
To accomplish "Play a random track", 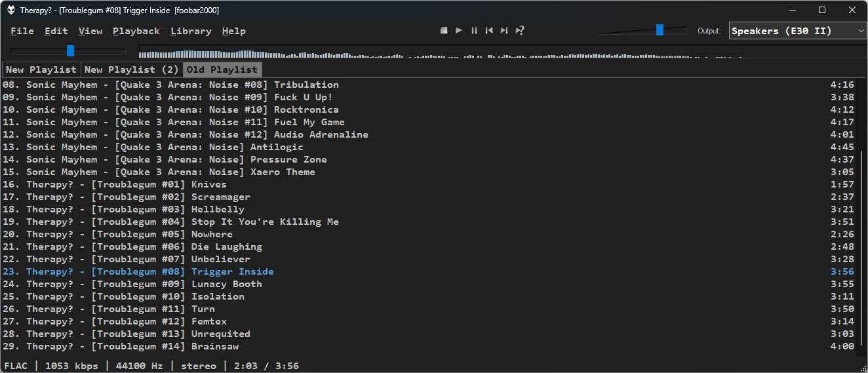I will pyautogui.click(x=520, y=31).
